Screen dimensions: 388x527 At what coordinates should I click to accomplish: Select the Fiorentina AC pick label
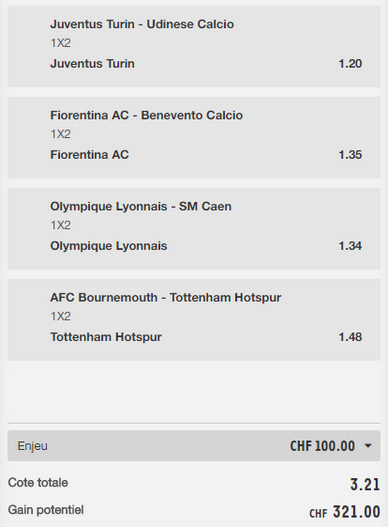(x=89, y=155)
